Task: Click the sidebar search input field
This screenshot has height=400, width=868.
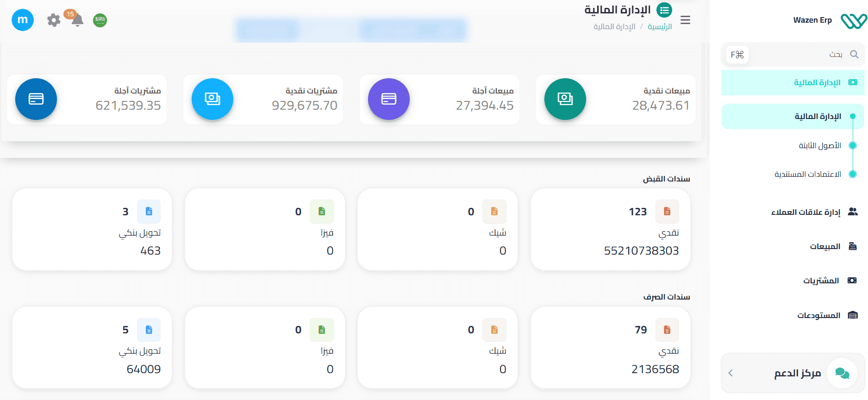Action: coord(796,55)
